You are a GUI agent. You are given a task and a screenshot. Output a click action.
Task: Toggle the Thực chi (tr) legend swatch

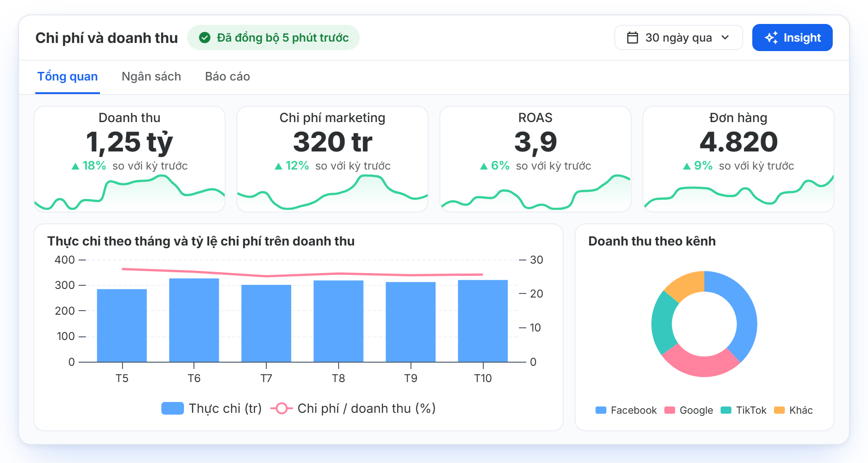pos(173,408)
